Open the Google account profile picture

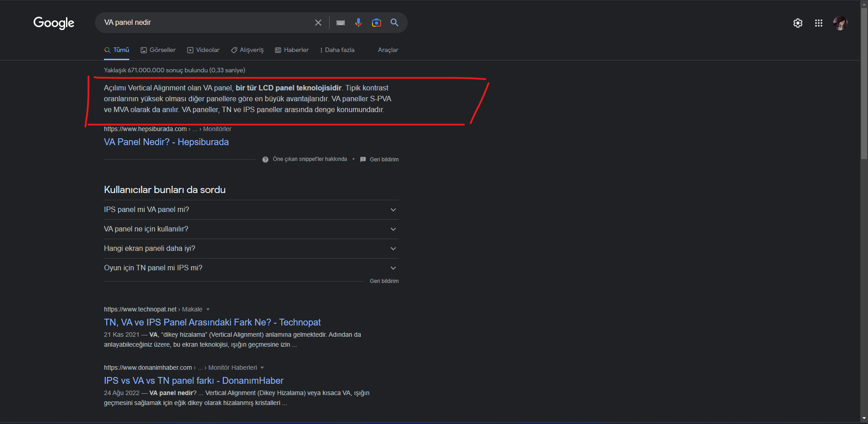click(840, 23)
